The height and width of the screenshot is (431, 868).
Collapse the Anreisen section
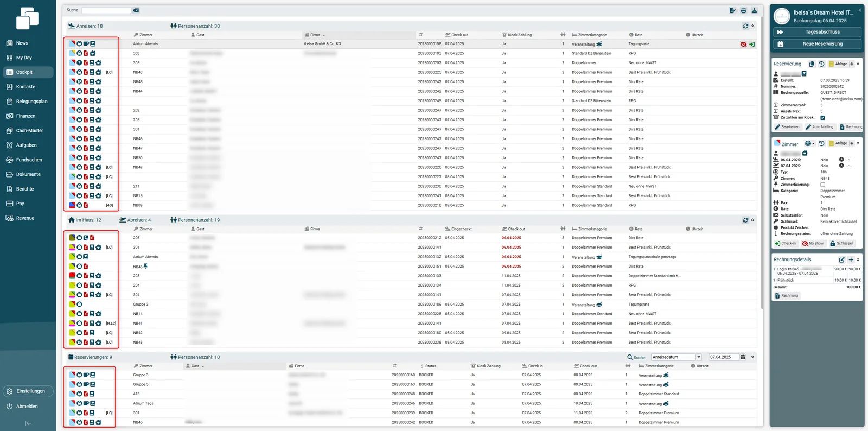click(x=752, y=26)
